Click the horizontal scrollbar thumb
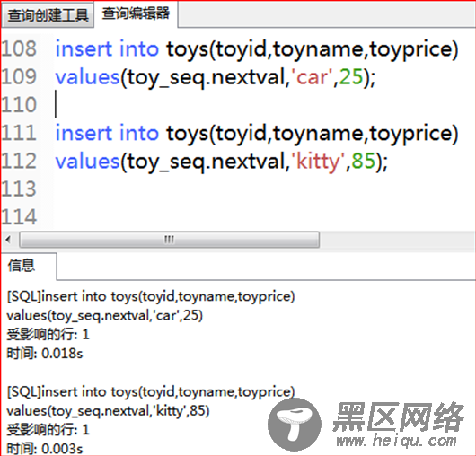This screenshot has height=456, width=476. tap(170, 240)
